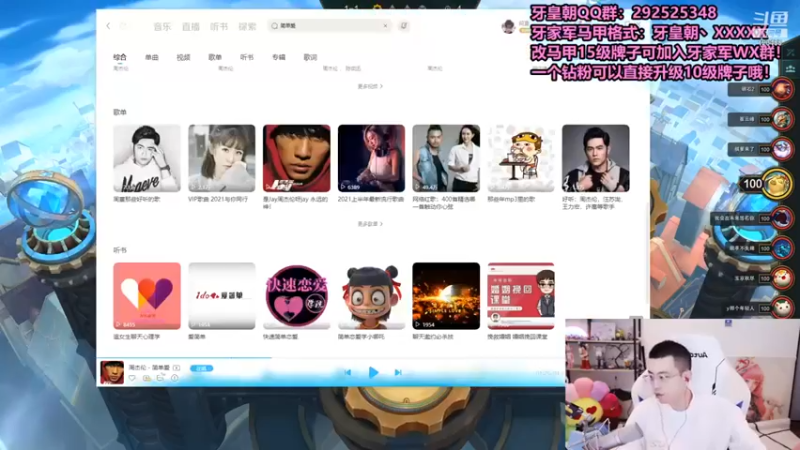Open the info icon in the player bar
Screen dimensions: 800x450
coord(174,378)
